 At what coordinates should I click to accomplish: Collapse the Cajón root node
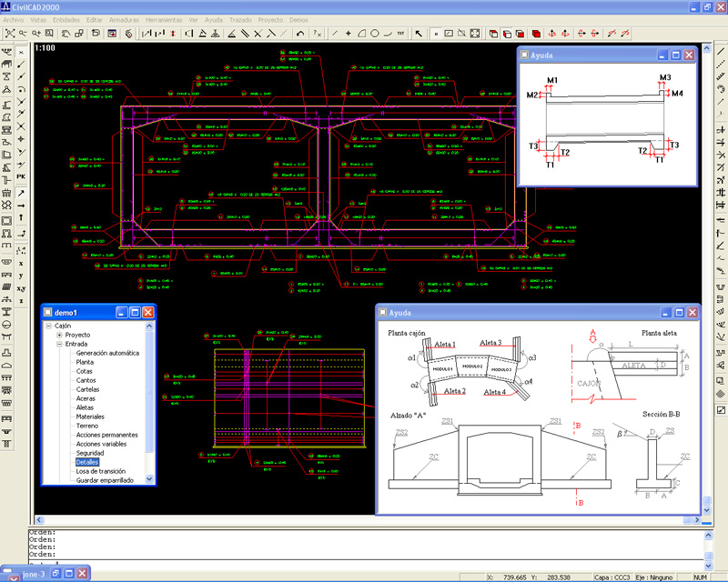pos(49,326)
